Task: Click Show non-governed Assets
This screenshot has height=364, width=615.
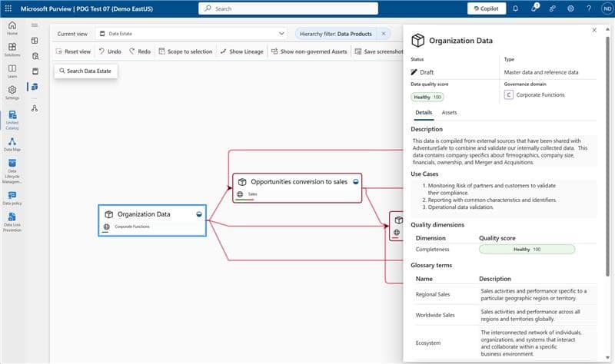Action: tap(309, 51)
